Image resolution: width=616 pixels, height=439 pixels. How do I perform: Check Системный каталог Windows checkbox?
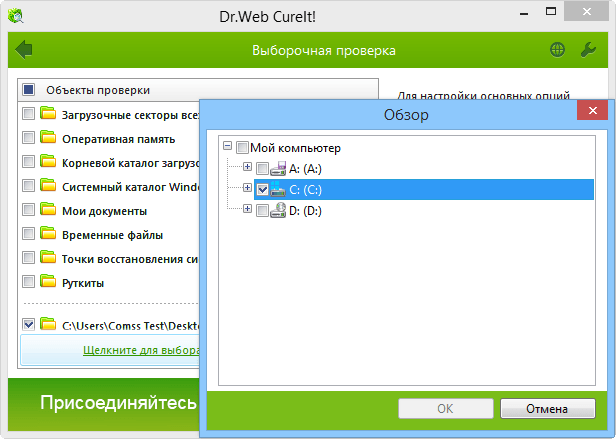[28, 186]
